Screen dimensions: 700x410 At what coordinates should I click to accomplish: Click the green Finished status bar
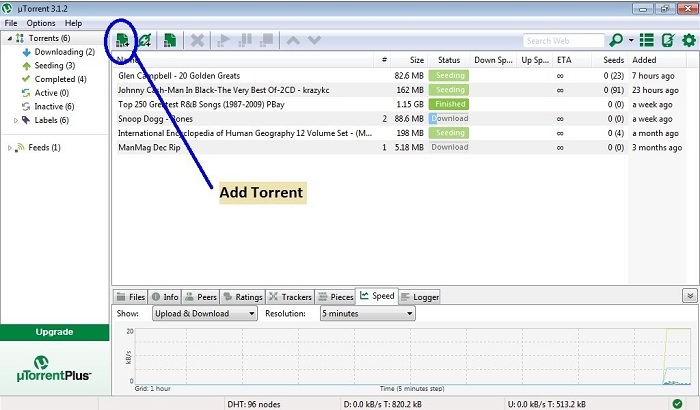click(x=449, y=105)
